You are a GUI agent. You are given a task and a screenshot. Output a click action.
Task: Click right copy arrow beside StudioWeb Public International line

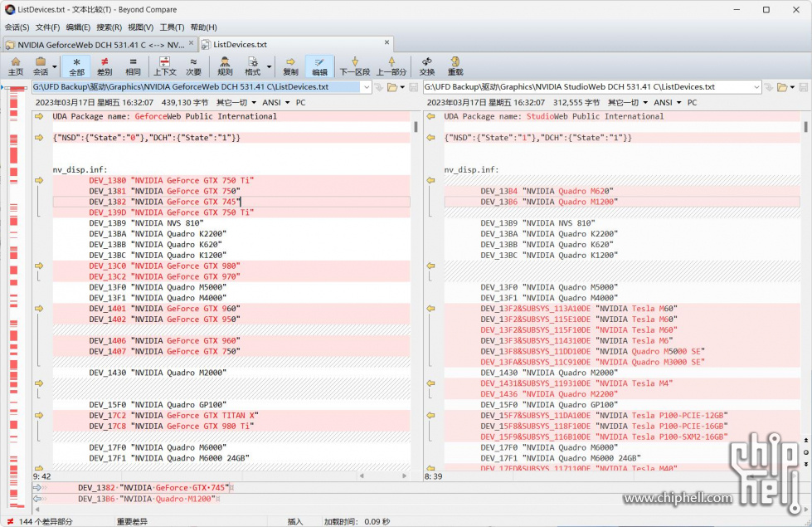click(430, 116)
